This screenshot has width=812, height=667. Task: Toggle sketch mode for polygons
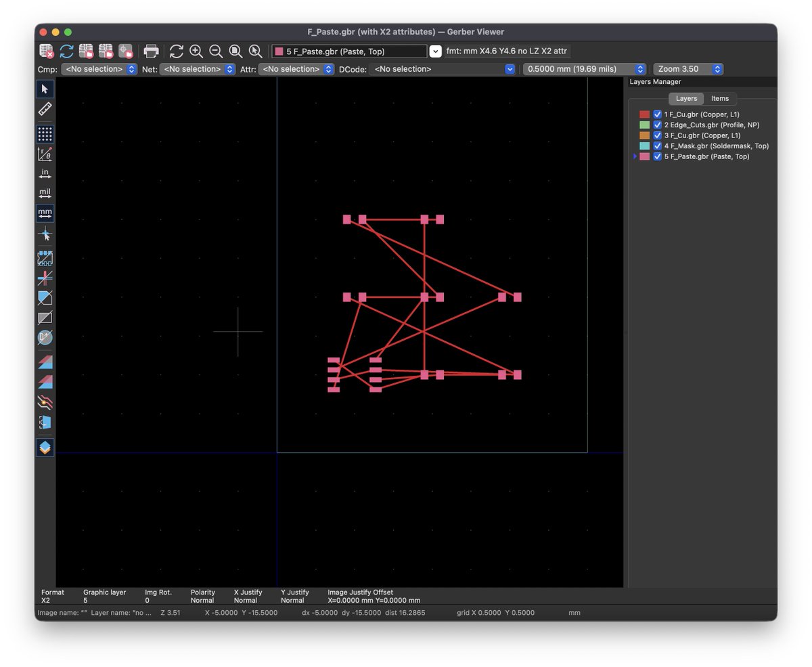pos(45,298)
